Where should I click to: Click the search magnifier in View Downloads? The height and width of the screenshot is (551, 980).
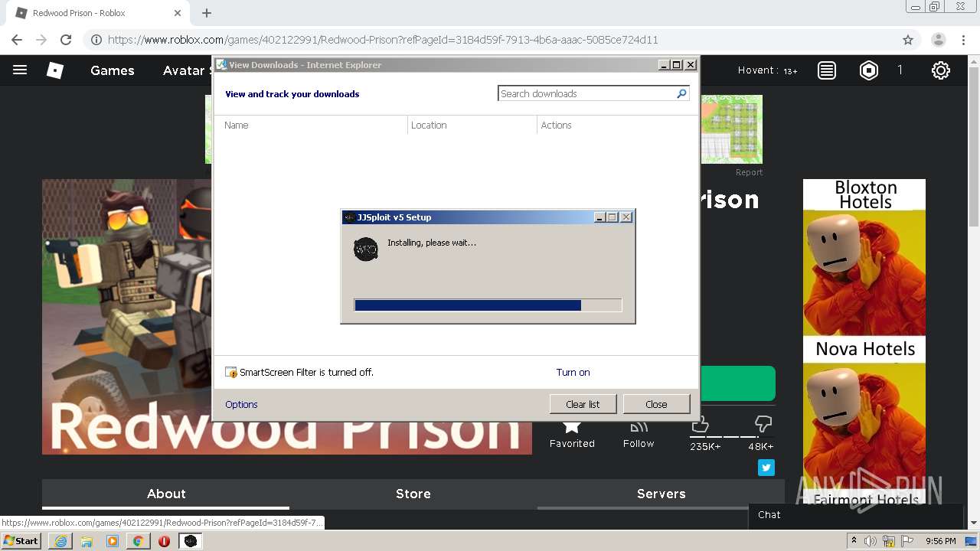(681, 93)
